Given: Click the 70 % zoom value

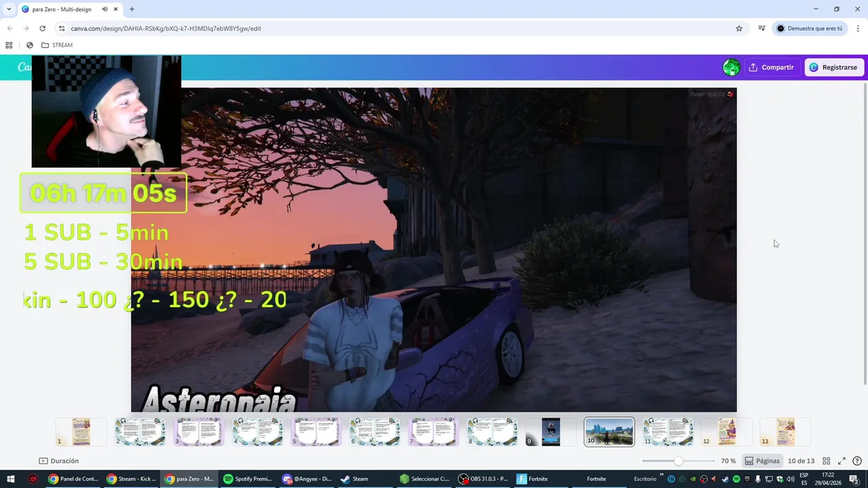Looking at the screenshot, I should point(728,461).
